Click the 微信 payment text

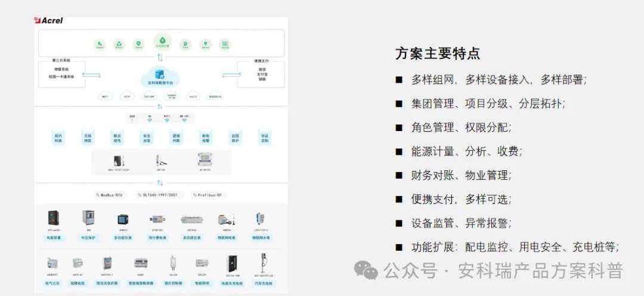coord(262,69)
